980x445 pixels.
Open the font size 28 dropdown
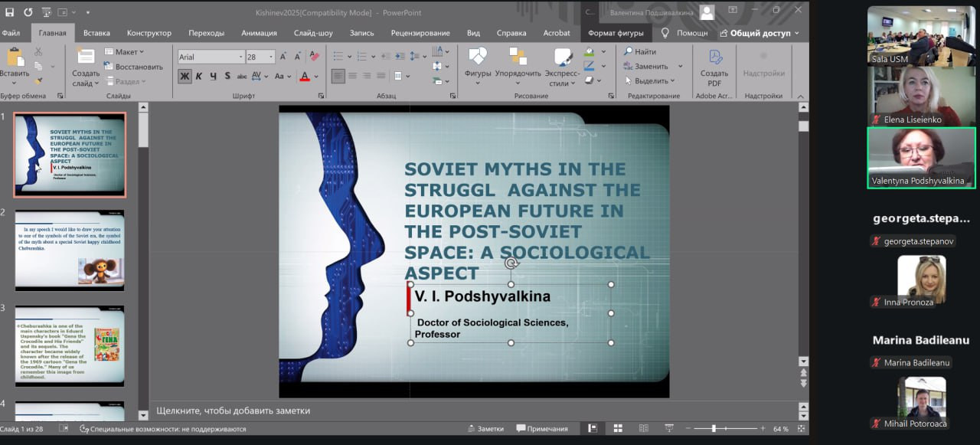(x=271, y=57)
